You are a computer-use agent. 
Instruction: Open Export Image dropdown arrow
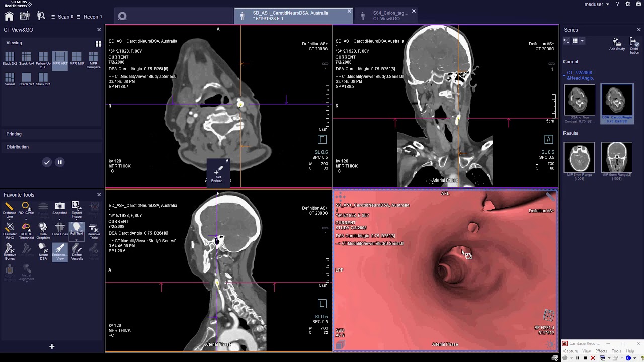(x=76, y=220)
